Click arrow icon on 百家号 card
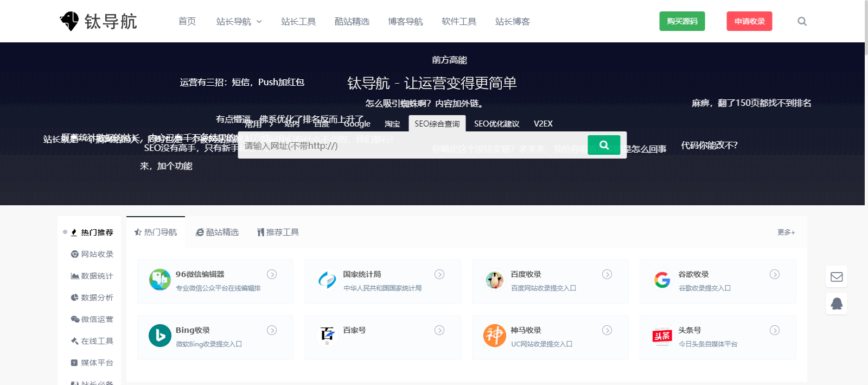This screenshot has height=385, width=868. pyautogui.click(x=439, y=330)
